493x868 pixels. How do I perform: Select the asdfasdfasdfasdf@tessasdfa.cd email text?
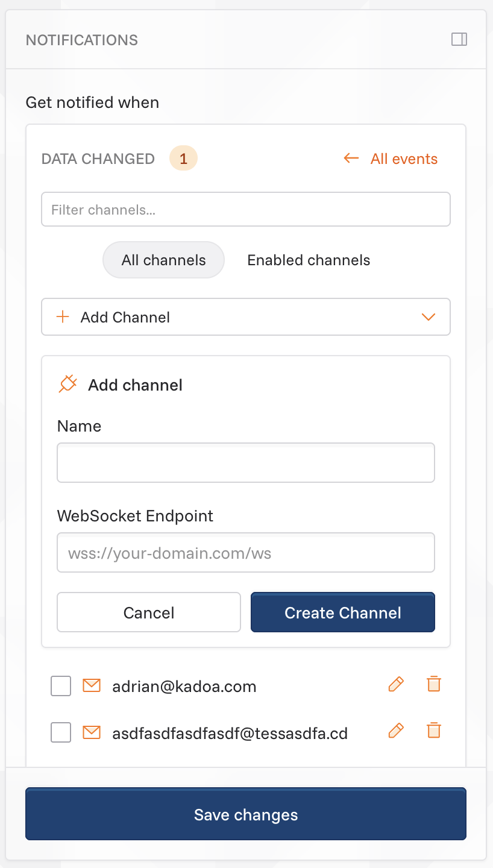[230, 733]
